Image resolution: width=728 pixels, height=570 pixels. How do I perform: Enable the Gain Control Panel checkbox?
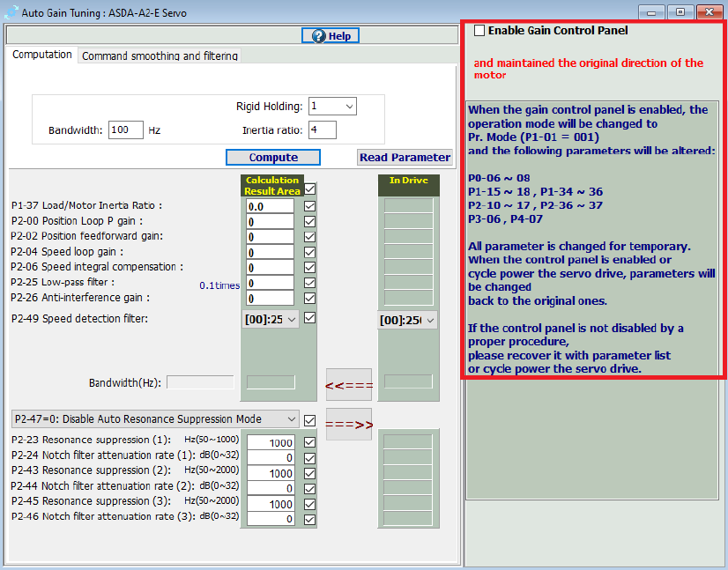(x=479, y=31)
